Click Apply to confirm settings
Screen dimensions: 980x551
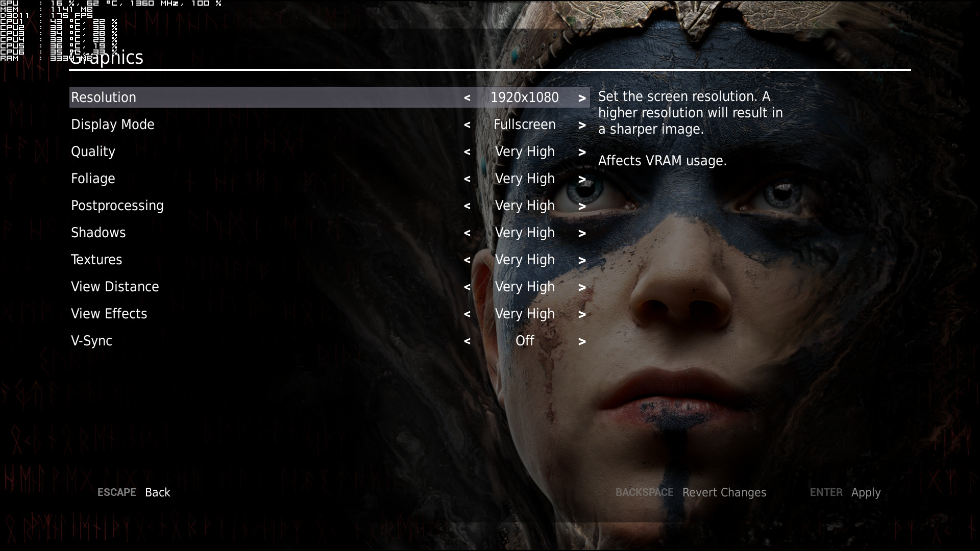(866, 492)
